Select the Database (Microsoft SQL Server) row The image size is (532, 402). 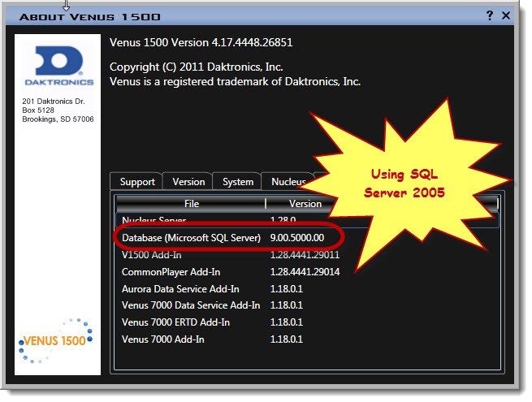(x=191, y=237)
